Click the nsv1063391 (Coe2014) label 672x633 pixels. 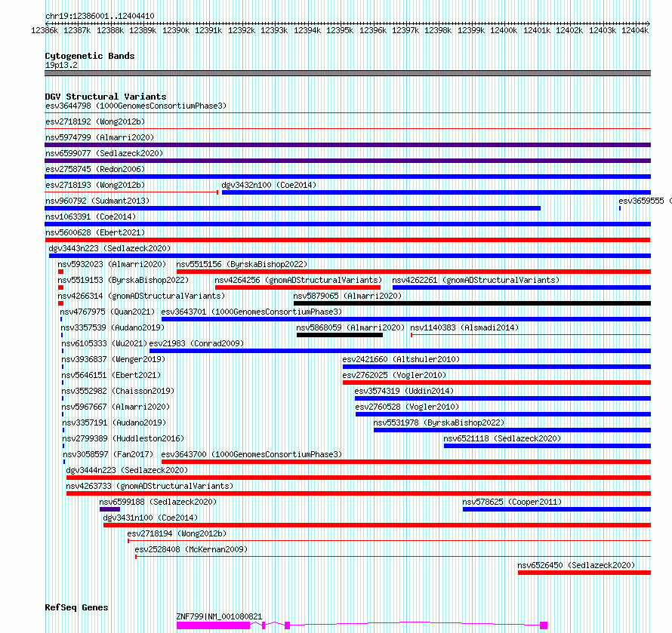click(x=91, y=217)
